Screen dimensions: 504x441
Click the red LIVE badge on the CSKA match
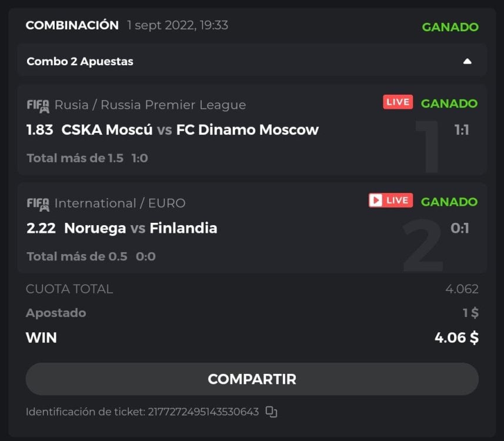coord(398,102)
